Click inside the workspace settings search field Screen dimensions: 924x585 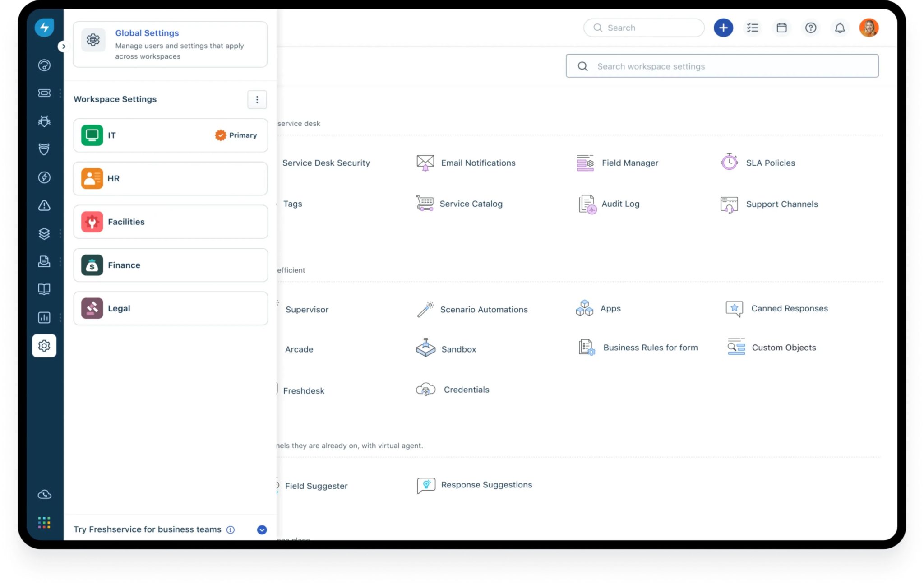pos(722,66)
